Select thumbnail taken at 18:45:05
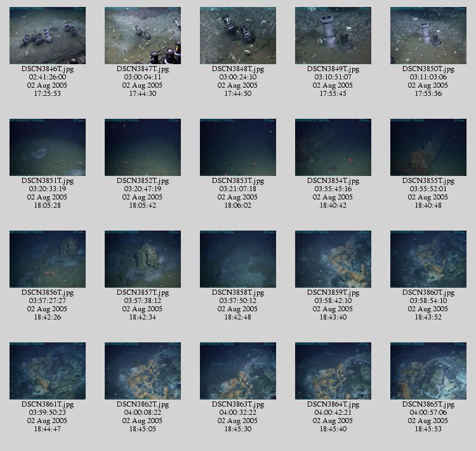This screenshot has width=476, height=451. 143,371
